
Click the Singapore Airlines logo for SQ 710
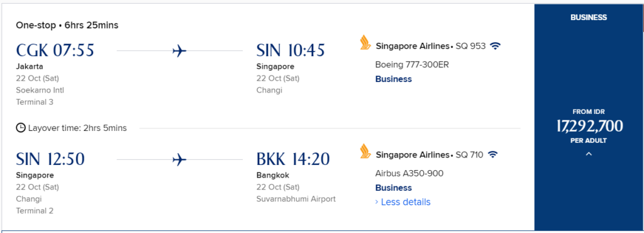(x=365, y=152)
